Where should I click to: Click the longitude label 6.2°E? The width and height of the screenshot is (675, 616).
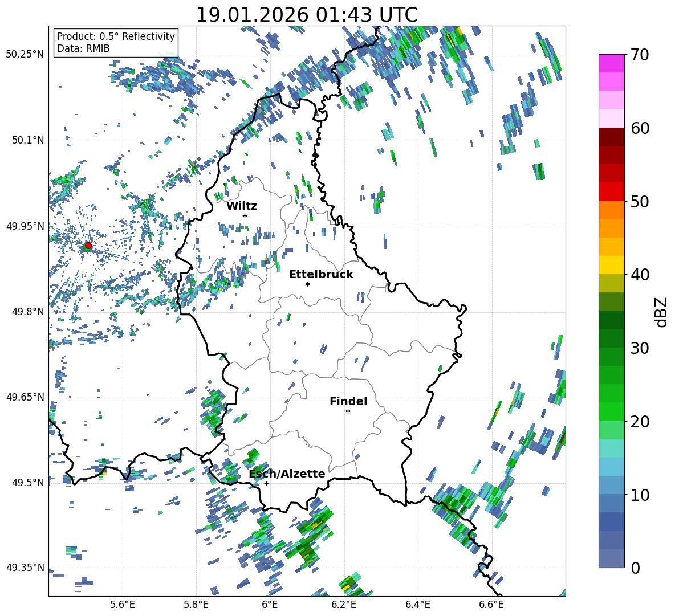click(x=344, y=605)
